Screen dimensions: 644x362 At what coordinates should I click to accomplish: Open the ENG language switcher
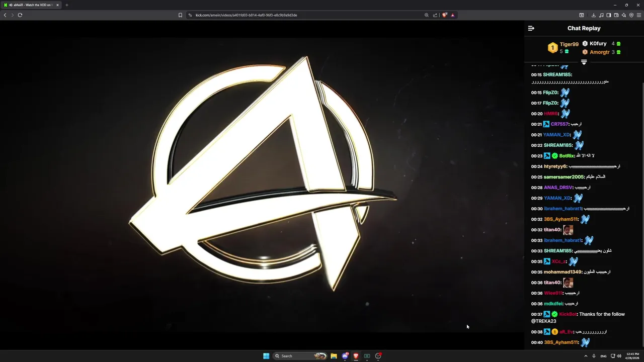coord(603,356)
